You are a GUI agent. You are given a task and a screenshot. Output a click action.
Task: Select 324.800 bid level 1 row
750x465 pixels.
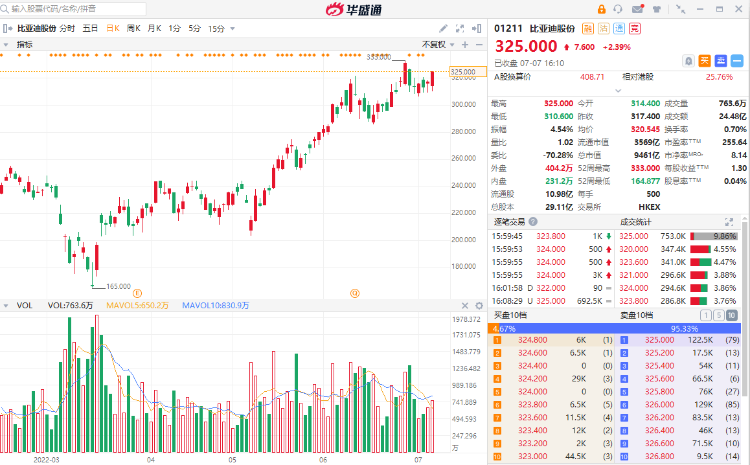[553, 340]
